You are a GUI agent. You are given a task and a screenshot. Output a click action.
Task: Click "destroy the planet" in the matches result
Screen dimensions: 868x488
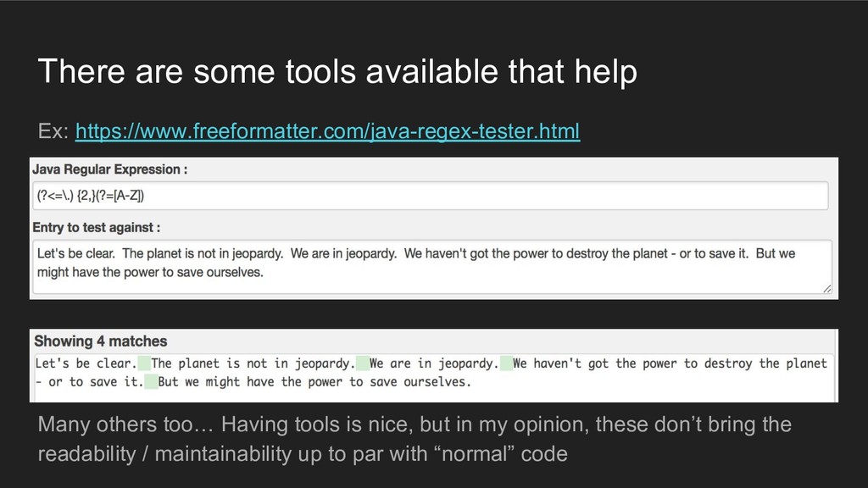(762, 363)
